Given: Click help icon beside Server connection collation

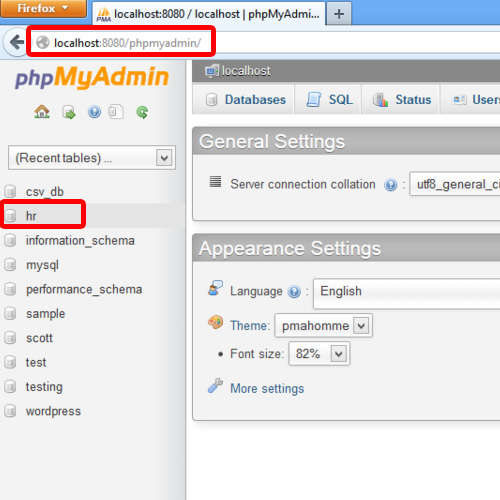Looking at the screenshot, I should pyautogui.click(x=390, y=184).
